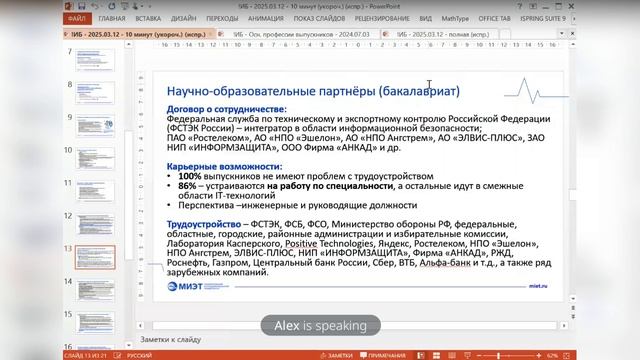Toggle the ПРИМЕЧАНИЯ comments button

[383, 356]
